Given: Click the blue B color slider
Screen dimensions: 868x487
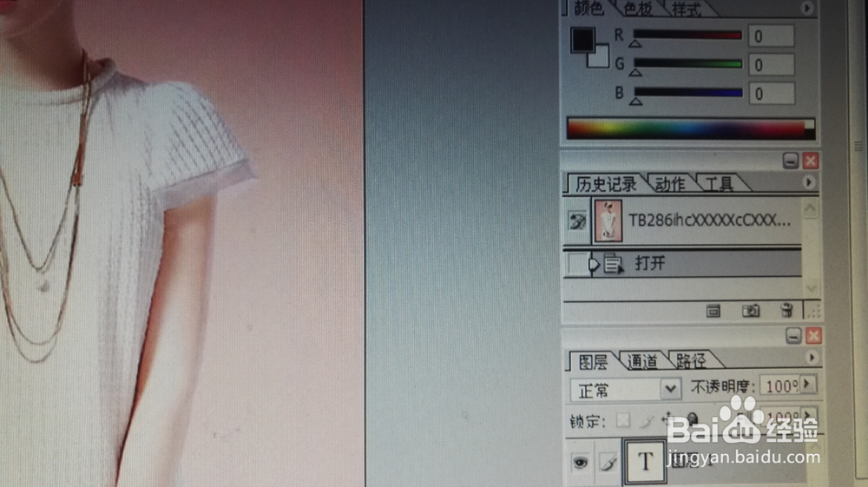Looking at the screenshot, I should pyautogui.click(x=687, y=92).
